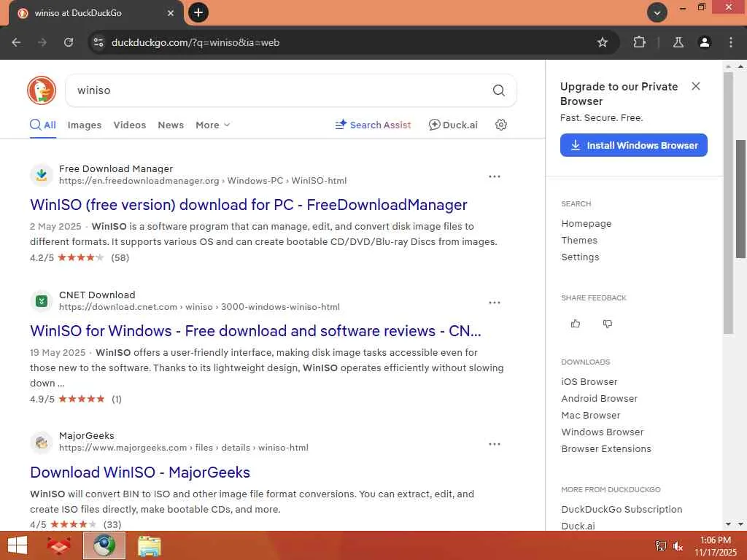Viewport: 747px width, 560px height.
Task: Click the thumbs down feedback icon
Action: tap(608, 324)
